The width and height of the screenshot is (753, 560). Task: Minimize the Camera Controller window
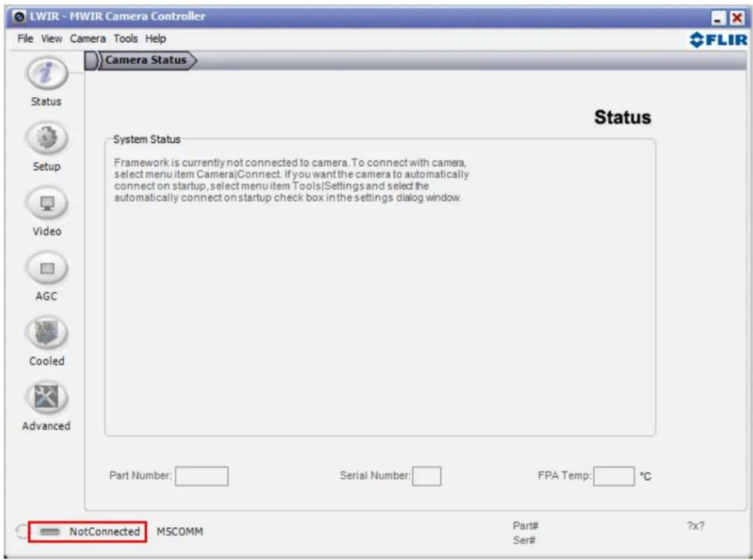(719, 19)
